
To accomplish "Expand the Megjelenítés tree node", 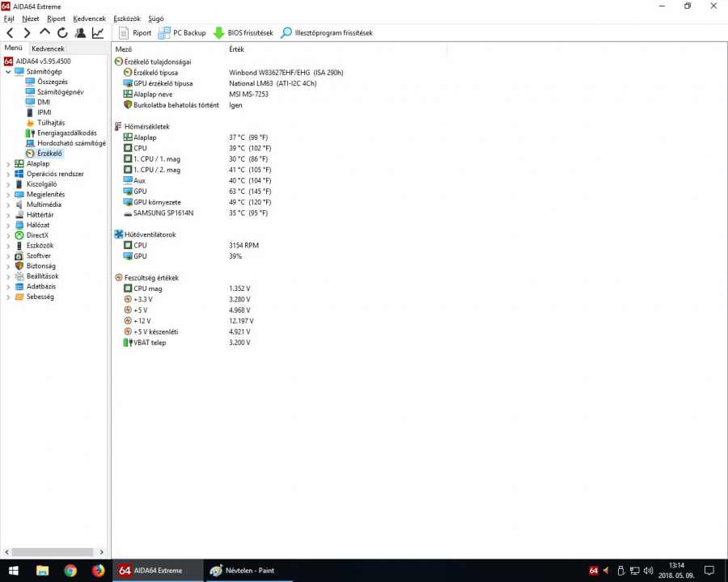I will pyautogui.click(x=8, y=195).
